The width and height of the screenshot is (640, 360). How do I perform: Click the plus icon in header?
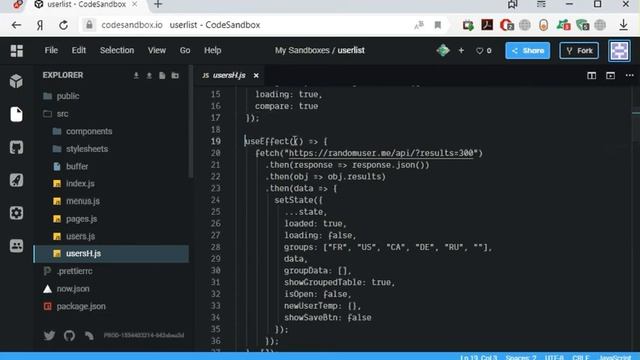(x=461, y=51)
